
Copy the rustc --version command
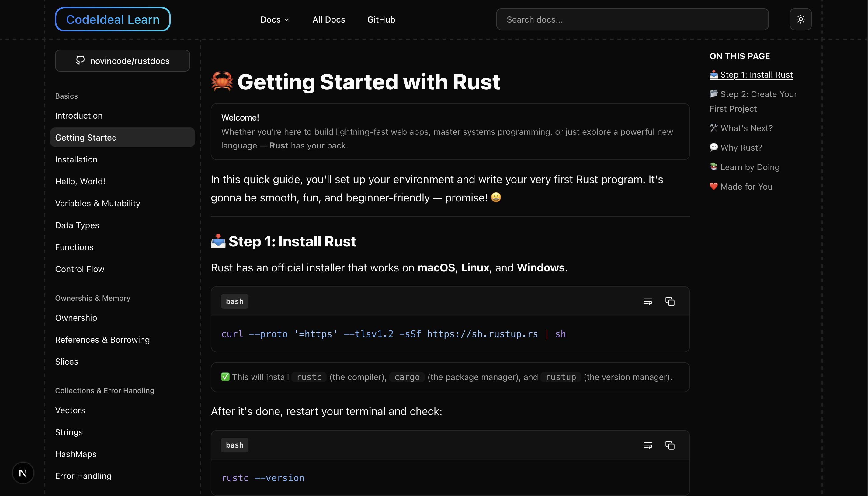coord(669,445)
